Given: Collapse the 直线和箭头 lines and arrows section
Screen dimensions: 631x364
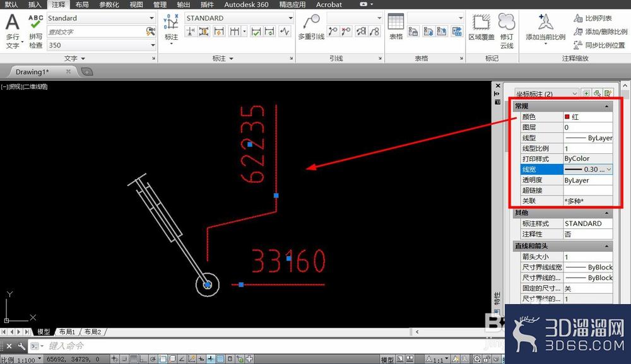Looking at the screenshot, I should pyautogui.click(x=606, y=246).
